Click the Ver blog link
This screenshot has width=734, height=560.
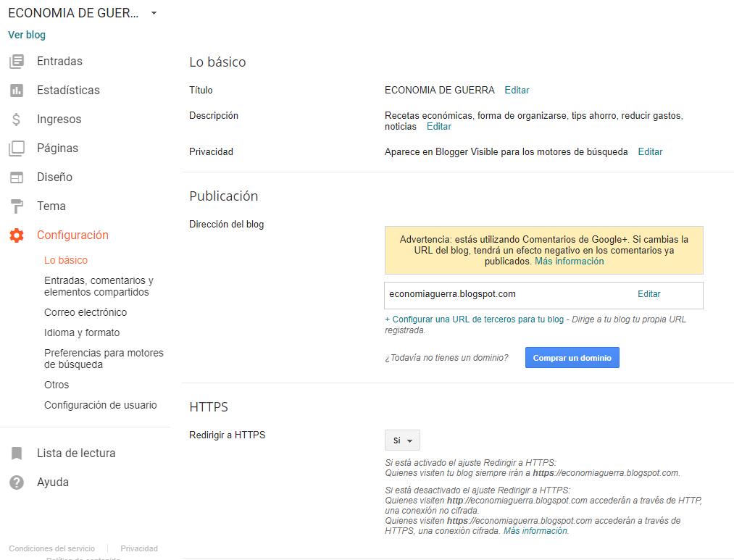tap(26, 34)
